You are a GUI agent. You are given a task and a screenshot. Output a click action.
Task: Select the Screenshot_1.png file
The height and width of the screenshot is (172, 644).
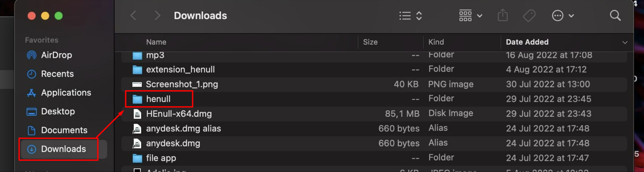pyautogui.click(x=182, y=84)
